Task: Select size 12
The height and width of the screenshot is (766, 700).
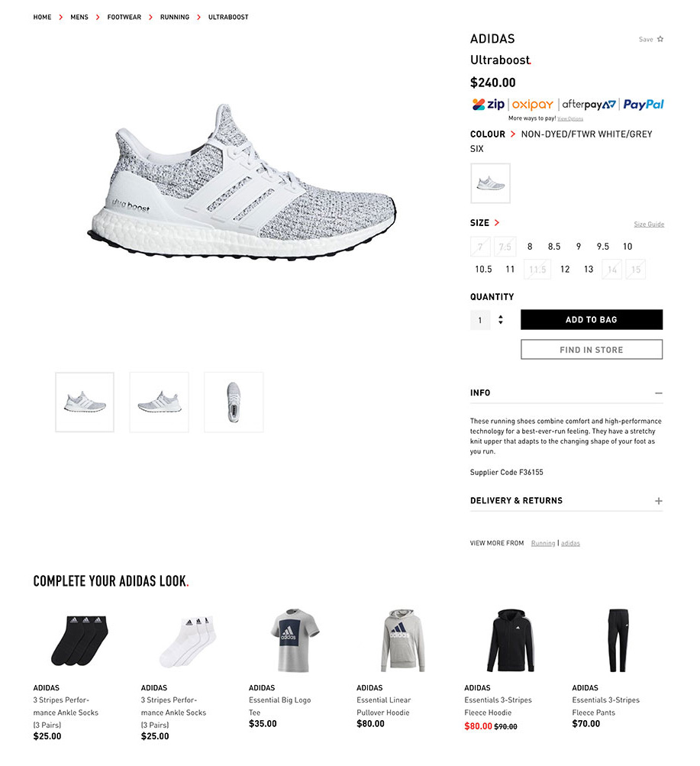Action: pyautogui.click(x=565, y=269)
